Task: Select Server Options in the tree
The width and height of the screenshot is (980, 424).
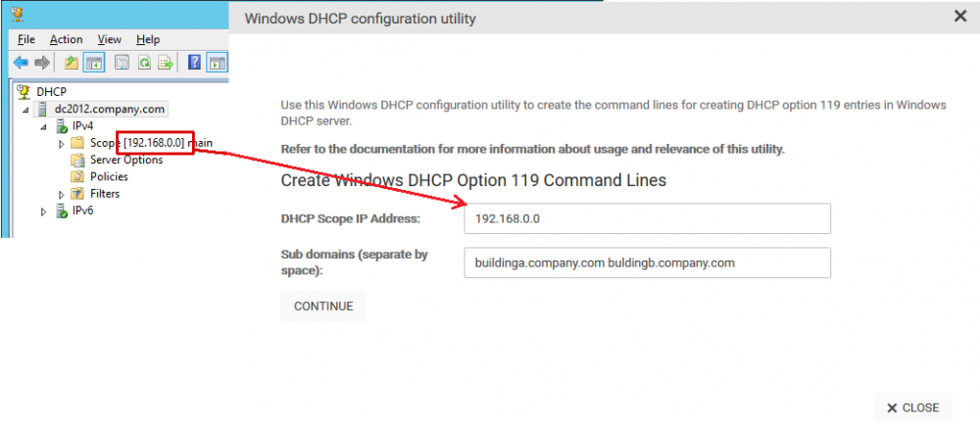Action: coord(125,160)
